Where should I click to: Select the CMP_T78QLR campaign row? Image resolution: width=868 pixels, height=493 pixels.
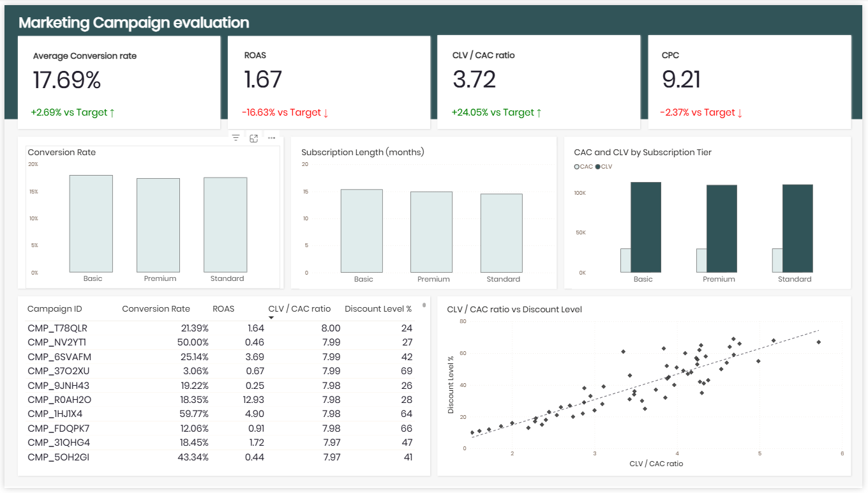(x=220, y=328)
